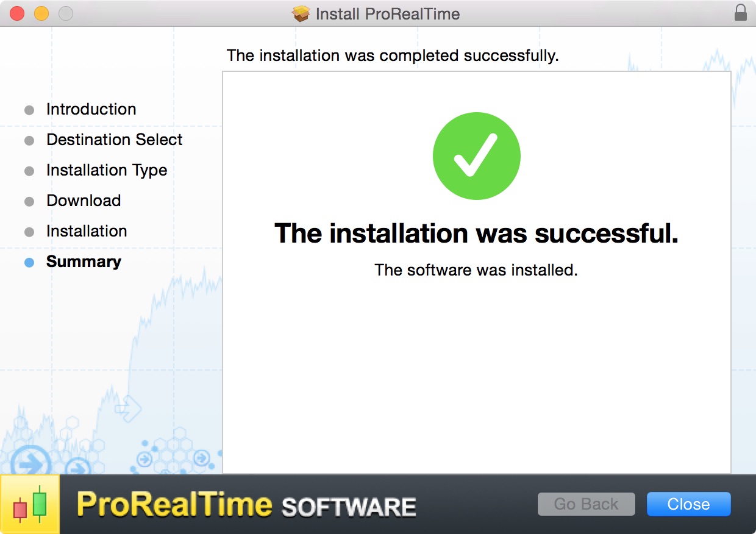Select the Destination Select step
The height and width of the screenshot is (534, 756).
pos(114,140)
